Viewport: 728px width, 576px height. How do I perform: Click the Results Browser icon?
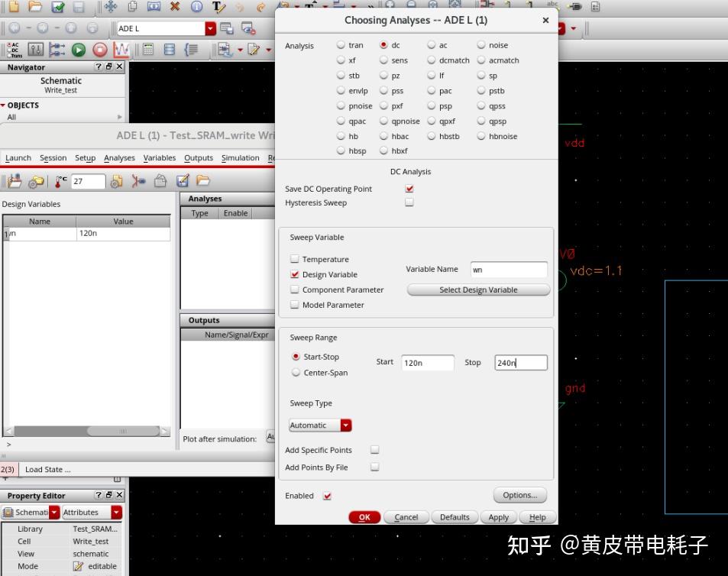pyautogui.click(x=170, y=50)
